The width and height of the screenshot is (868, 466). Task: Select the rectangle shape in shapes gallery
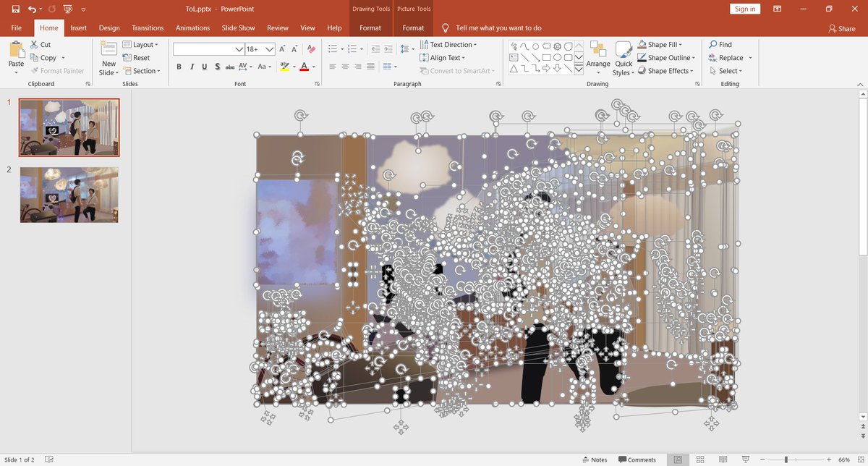(548, 58)
